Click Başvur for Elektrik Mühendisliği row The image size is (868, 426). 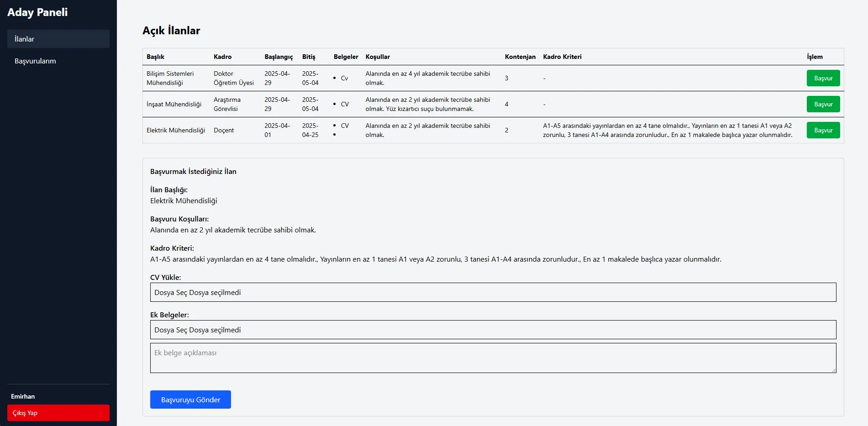[823, 130]
